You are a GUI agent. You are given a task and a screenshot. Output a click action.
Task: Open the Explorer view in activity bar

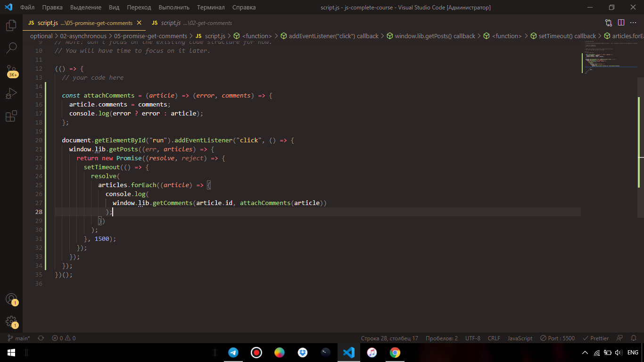click(11, 25)
